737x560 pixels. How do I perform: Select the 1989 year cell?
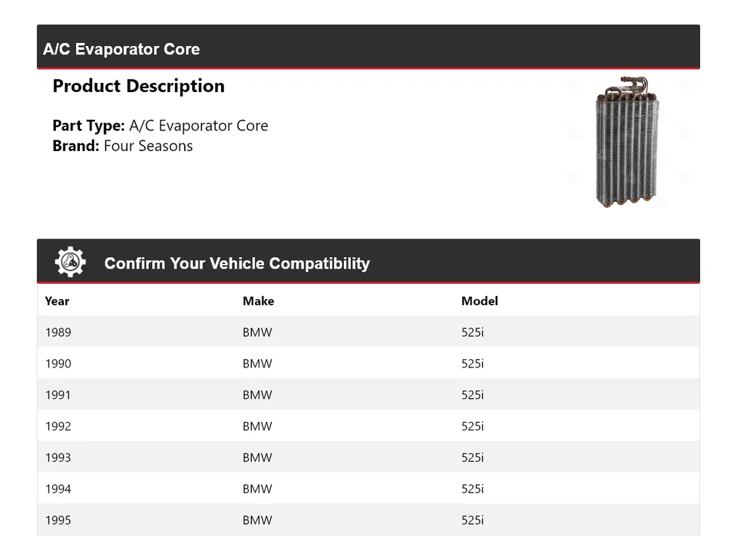point(58,332)
